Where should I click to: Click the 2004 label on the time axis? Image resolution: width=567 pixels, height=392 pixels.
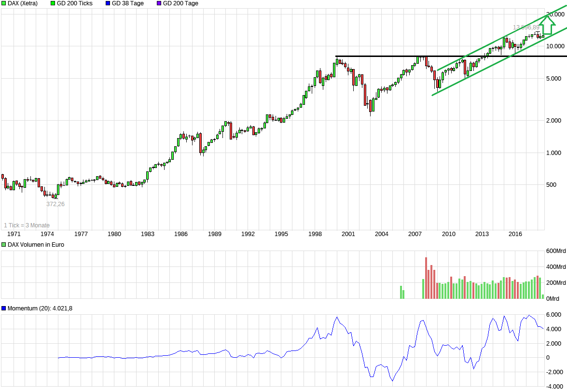[382, 234]
